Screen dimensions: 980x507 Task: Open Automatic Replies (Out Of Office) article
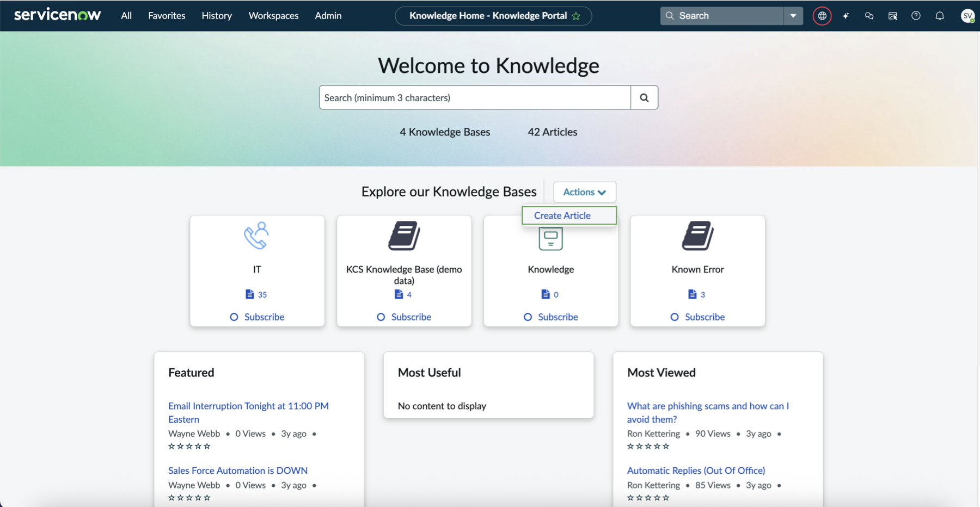(696, 470)
